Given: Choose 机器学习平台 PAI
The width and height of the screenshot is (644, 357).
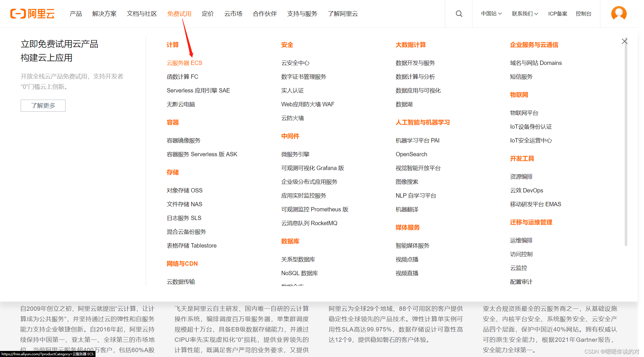Looking at the screenshot, I should click(x=417, y=140).
